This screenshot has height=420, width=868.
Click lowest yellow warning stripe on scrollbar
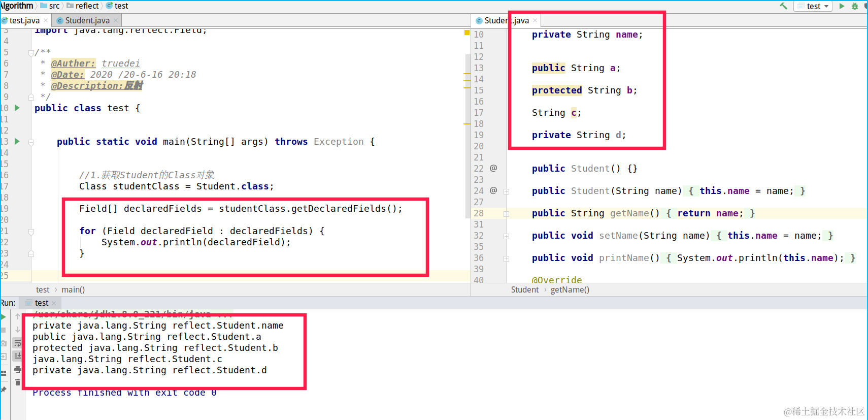(x=467, y=123)
